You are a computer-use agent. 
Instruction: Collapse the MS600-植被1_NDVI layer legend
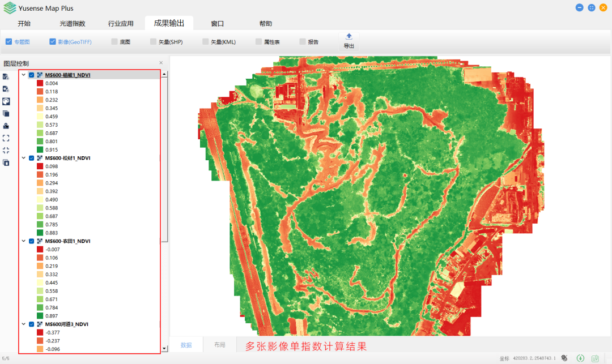(23, 75)
